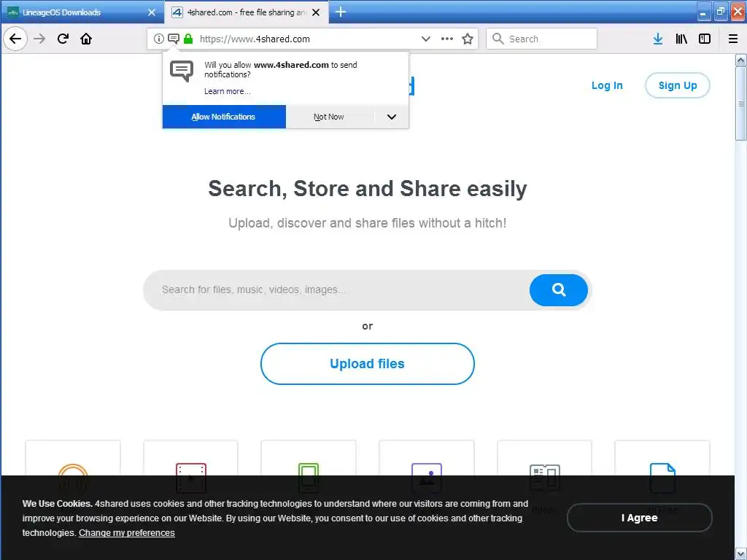Image resolution: width=747 pixels, height=560 pixels.
Task: Click the 4shared favicon on the tab
Action: [177, 12]
